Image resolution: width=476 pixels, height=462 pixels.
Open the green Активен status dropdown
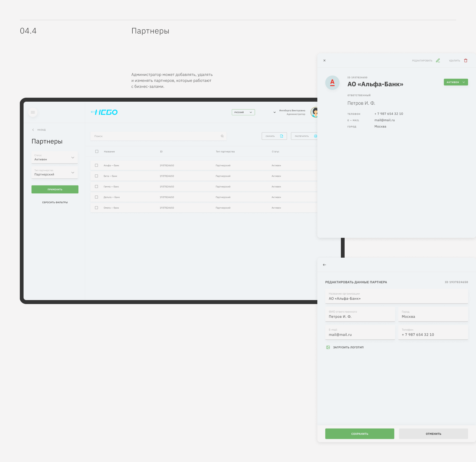pos(456,82)
